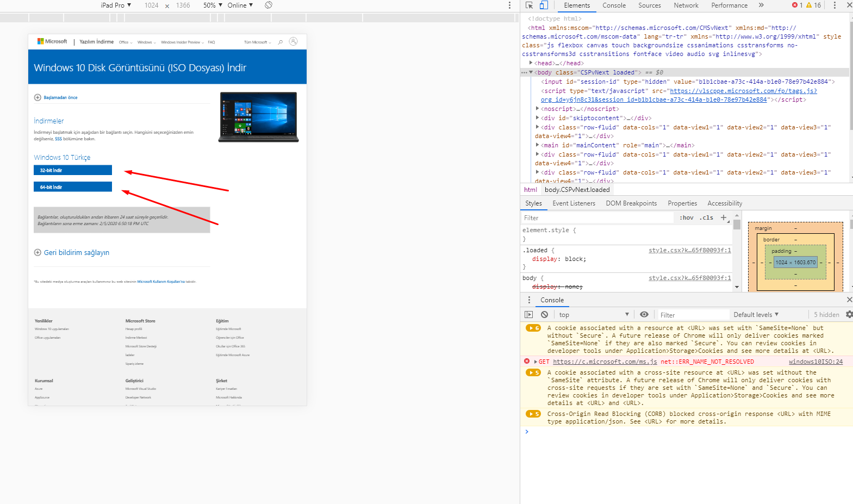This screenshot has height=504, width=853.
Task: Show the console sidebar icon
Action: tap(528, 315)
